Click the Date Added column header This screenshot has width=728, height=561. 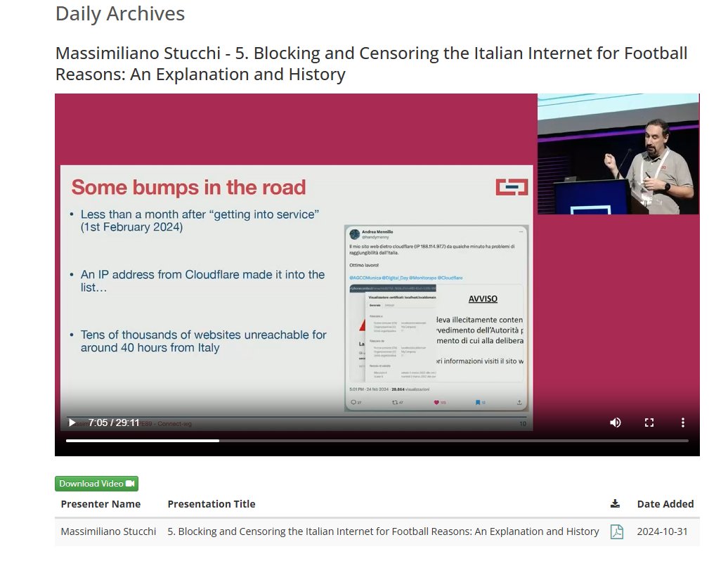click(x=665, y=504)
